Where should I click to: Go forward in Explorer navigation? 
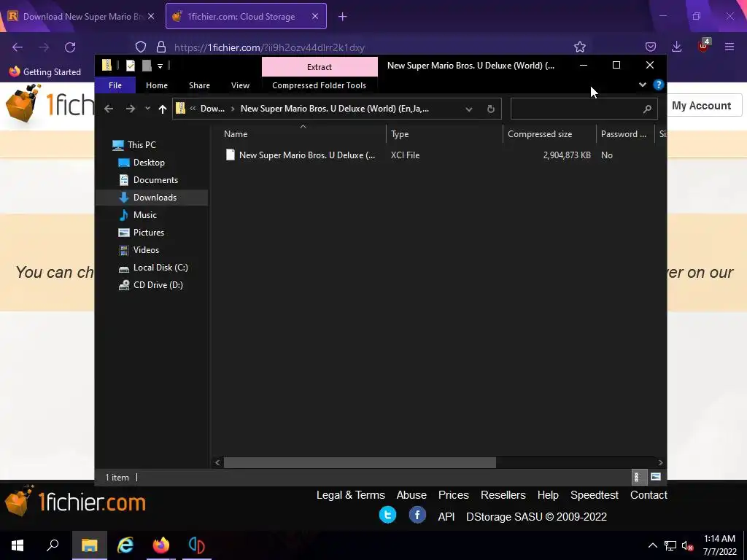(x=130, y=109)
